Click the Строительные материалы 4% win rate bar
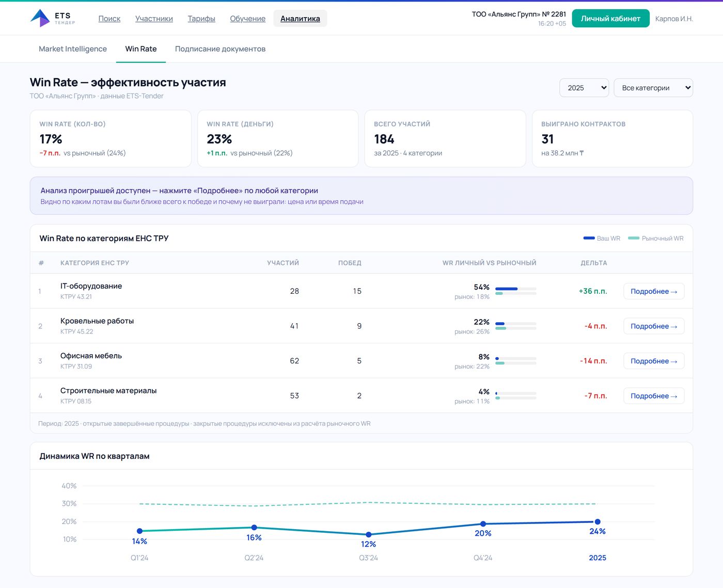 (x=516, y=393)
